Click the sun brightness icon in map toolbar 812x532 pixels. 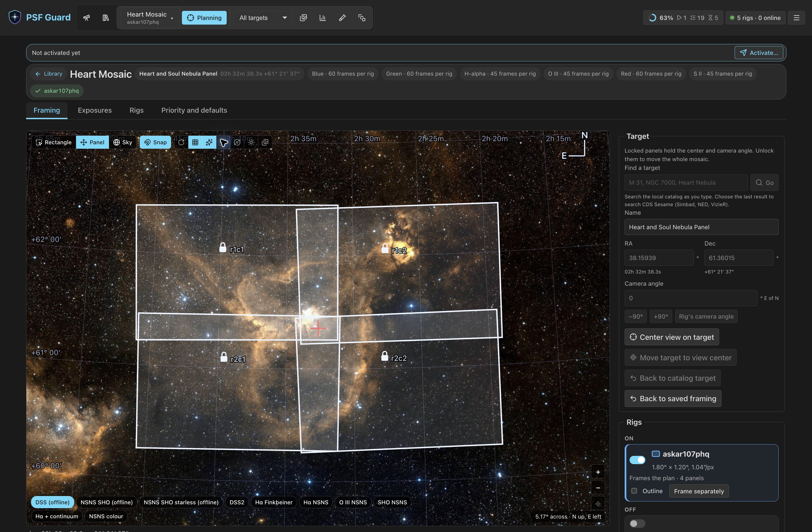coord(251,142)
